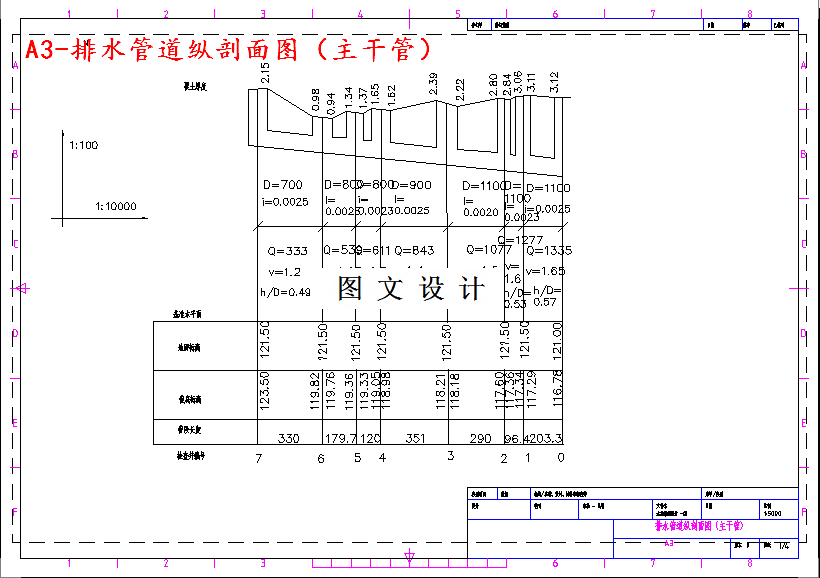The height and width of the screenshot is (578, 820).
Task: Select the '1:100' vertical scale label
Action: 84,145
